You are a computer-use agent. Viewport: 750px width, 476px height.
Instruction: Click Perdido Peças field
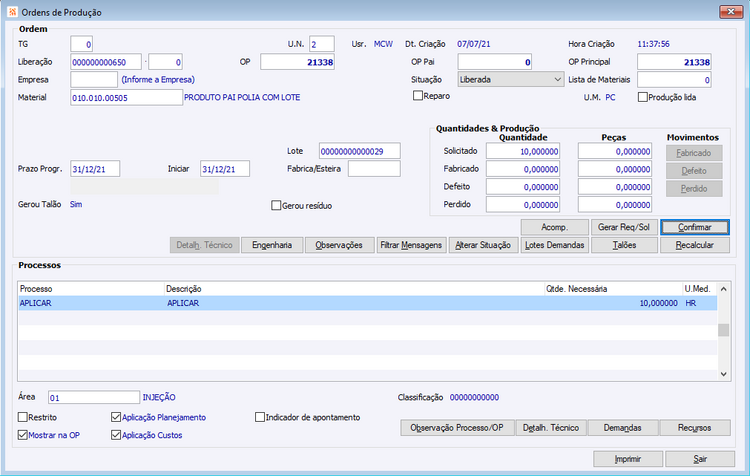(615, 204)
